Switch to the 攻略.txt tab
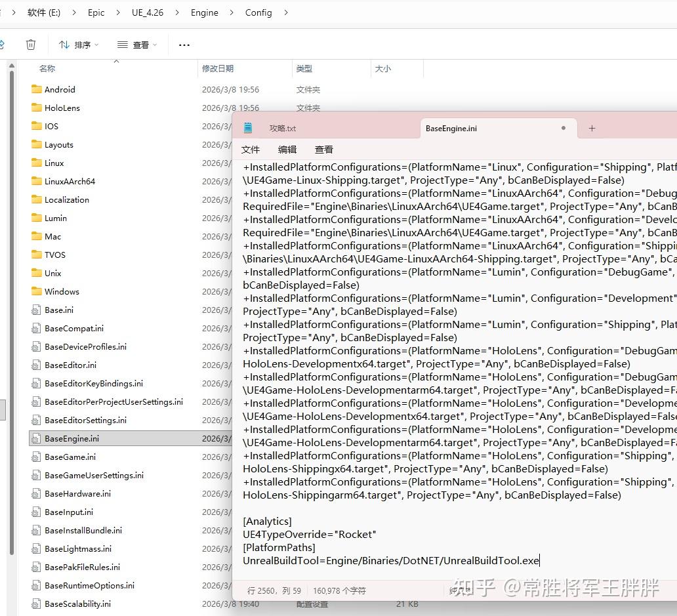Viewport: 677px width, 616px height. [x=283, y=128]
